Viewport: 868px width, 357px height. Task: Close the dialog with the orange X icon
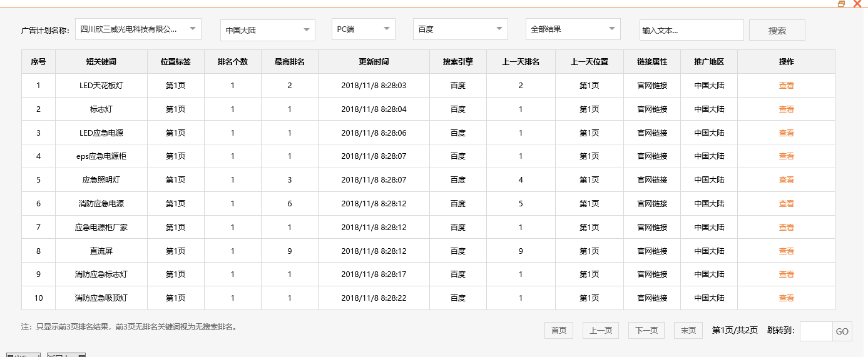coord(857,4)
